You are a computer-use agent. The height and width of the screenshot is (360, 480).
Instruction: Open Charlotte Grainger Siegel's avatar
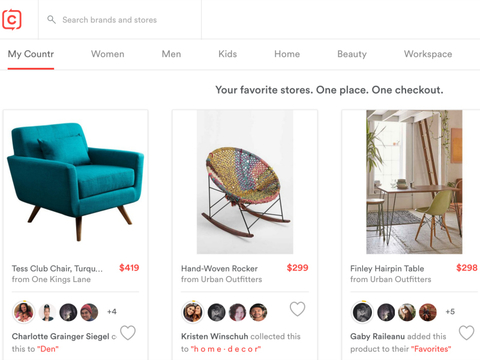point(23,312)
